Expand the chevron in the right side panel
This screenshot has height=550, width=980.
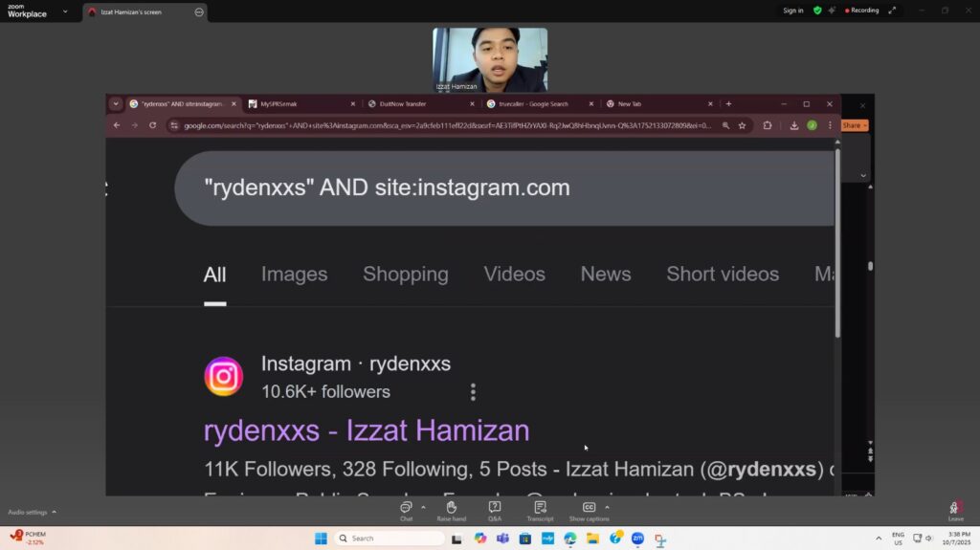point(863,176)
